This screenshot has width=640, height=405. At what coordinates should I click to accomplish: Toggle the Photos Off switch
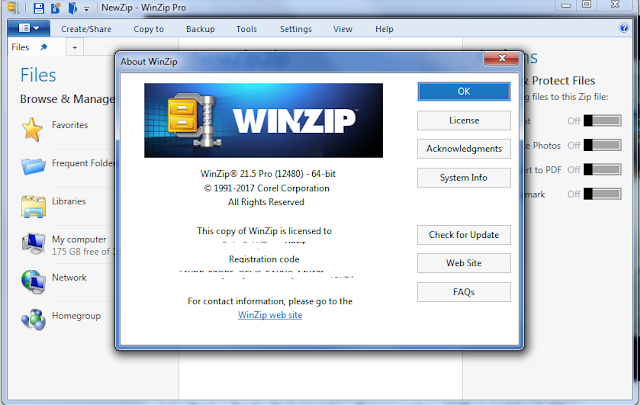pos(602,145)
